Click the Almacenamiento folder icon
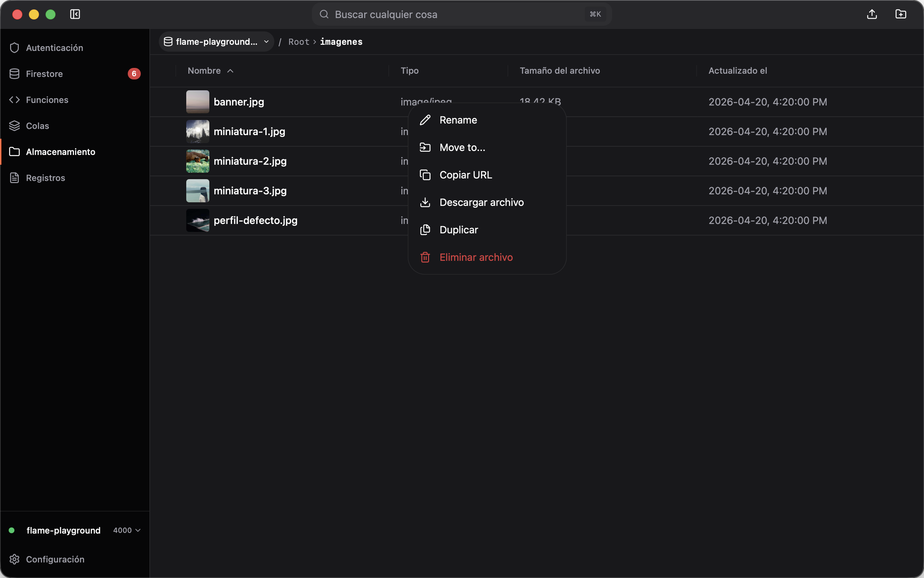The width and height of the screenshot is (924, 578). pyautogui.click(x=14, y=152)
